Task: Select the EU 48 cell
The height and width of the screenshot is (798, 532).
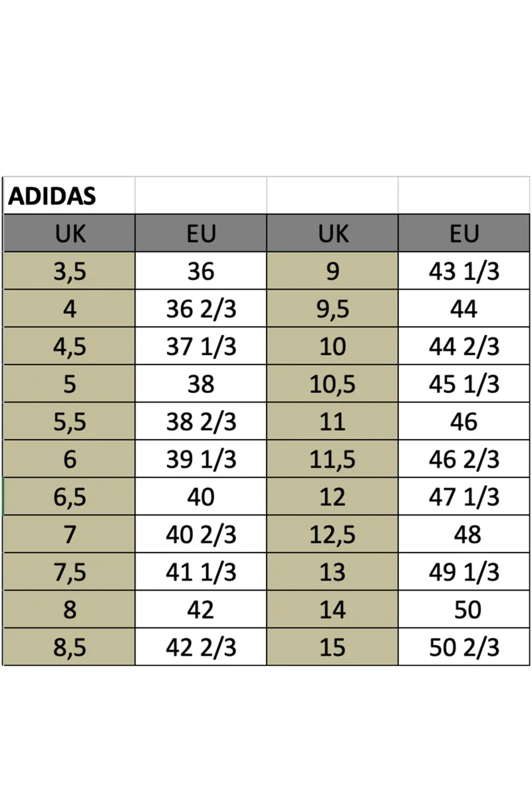Action: pyautogui.click(x=464, y=534)
